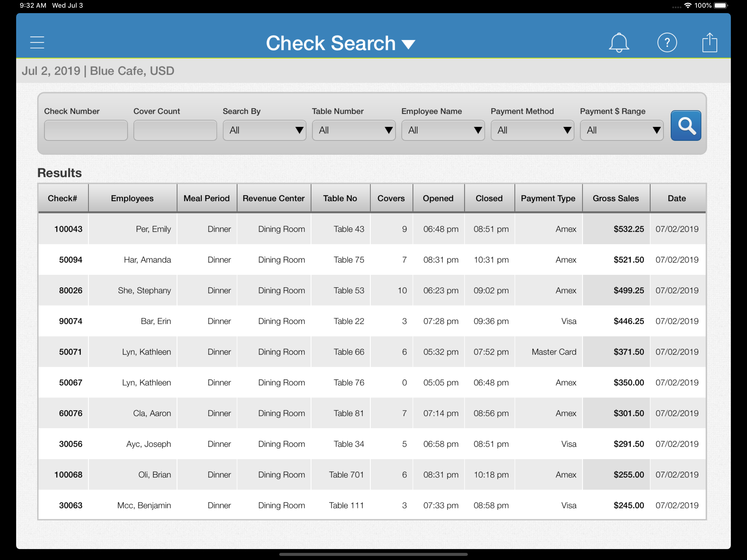Open check 60076
The height and width of the screenshot is (560, 747).
point(71,413)
